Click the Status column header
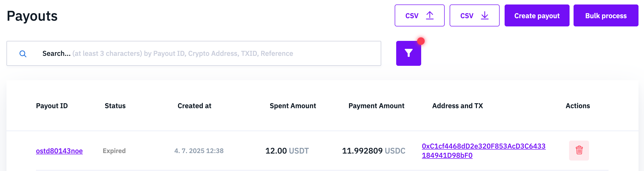 pos(115,106)
